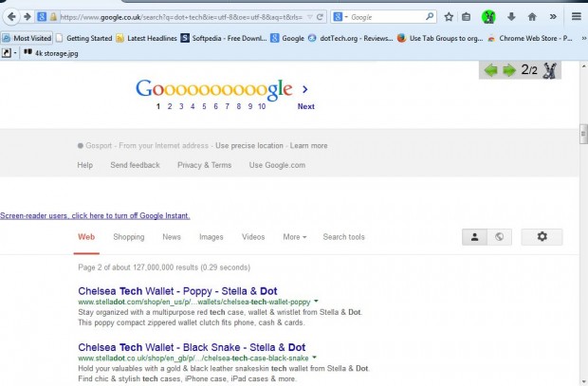588x386 pixels.
Task: Open the Chelsea Tech Wallet - Poppy result
Action: 177,291
